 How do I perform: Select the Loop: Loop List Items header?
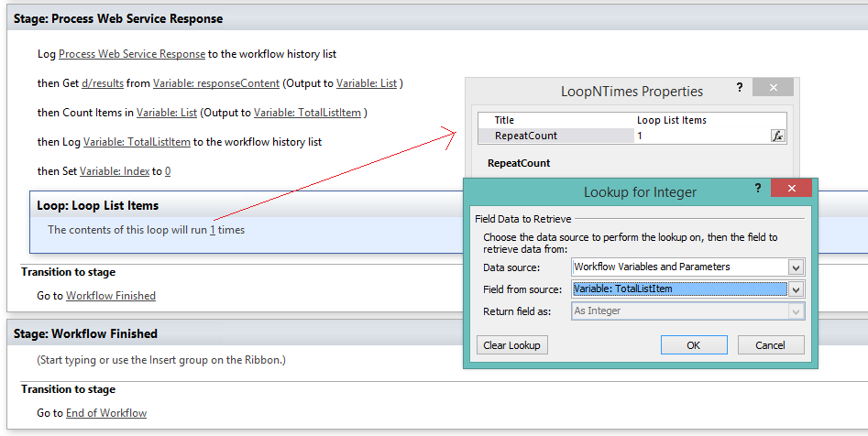(97, 206)
